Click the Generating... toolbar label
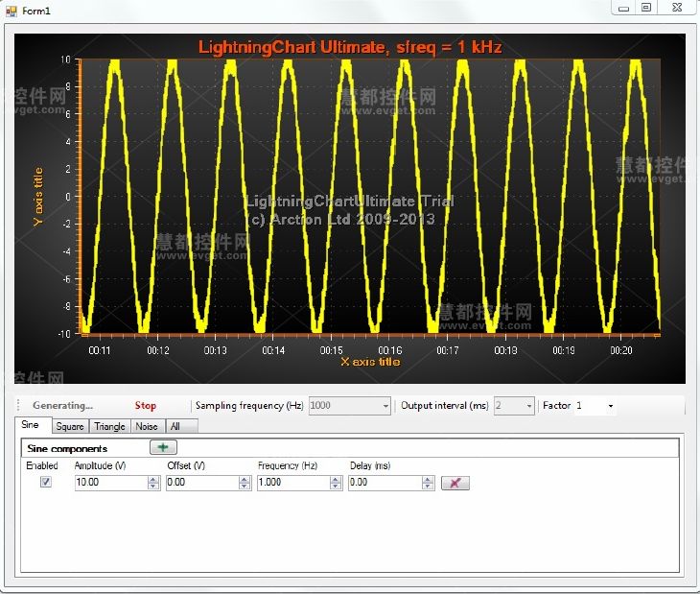This screenshot has height=594, width=700. tap(63, 406)
